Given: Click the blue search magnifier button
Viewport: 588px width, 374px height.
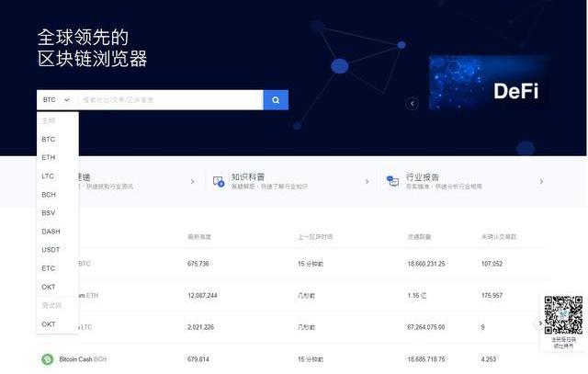Looking at the screenshot, I should click(276, 99).
